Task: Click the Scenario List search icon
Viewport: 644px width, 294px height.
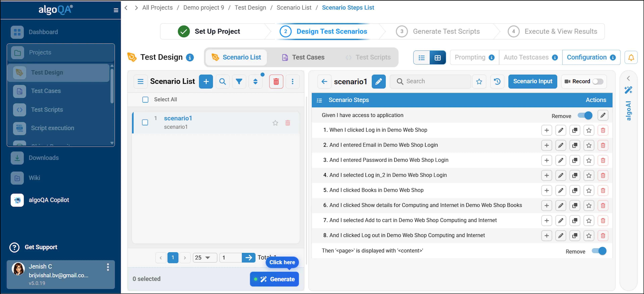Action: (223, 81)
